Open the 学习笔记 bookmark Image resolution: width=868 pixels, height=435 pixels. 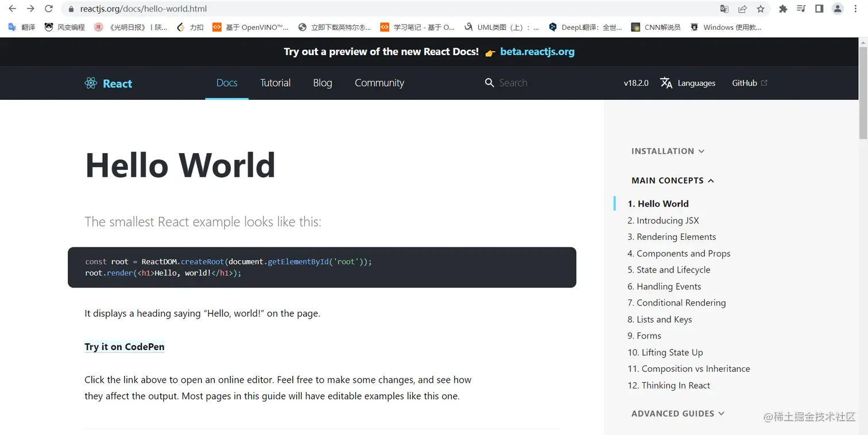pyautogui.click(x=417, y=27)
